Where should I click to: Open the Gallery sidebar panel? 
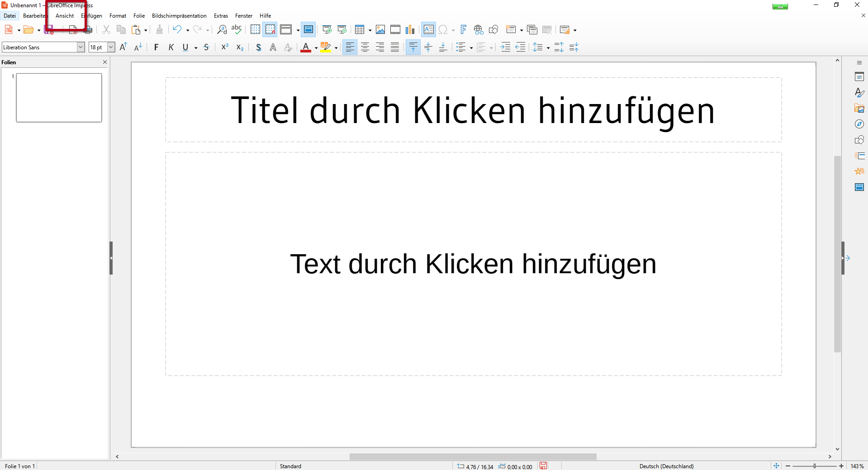(859, 109)
